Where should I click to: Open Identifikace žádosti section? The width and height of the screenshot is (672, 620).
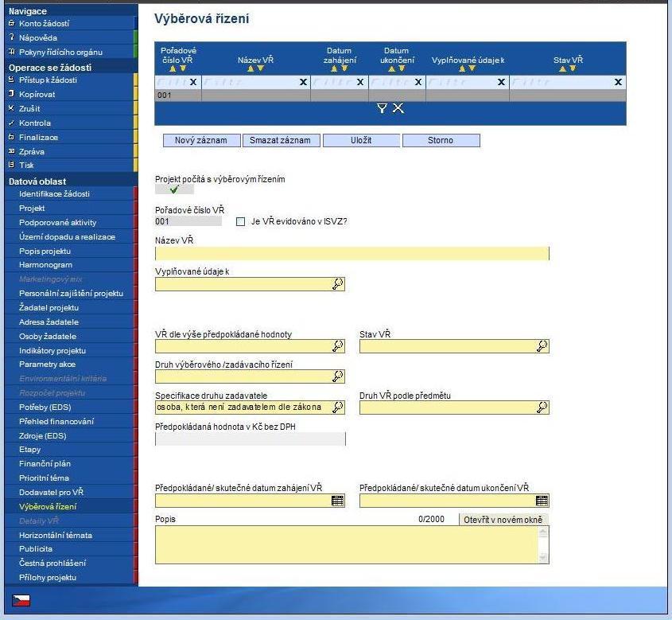click(54, 194)
